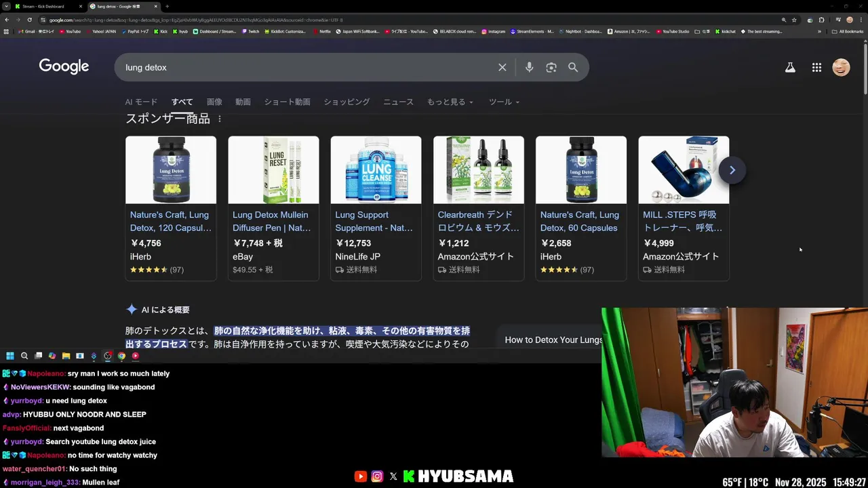Go back in browser history
Image resolution: width=868 pixels, height=488 pixels.
click(x=7, y=20)
